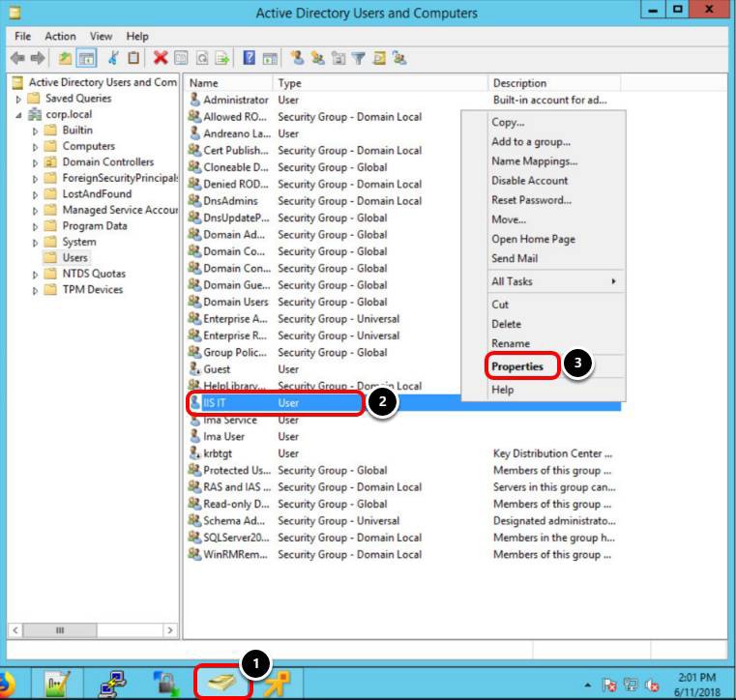Click the Properties sheet toolbar icon

tap(181, 59)
